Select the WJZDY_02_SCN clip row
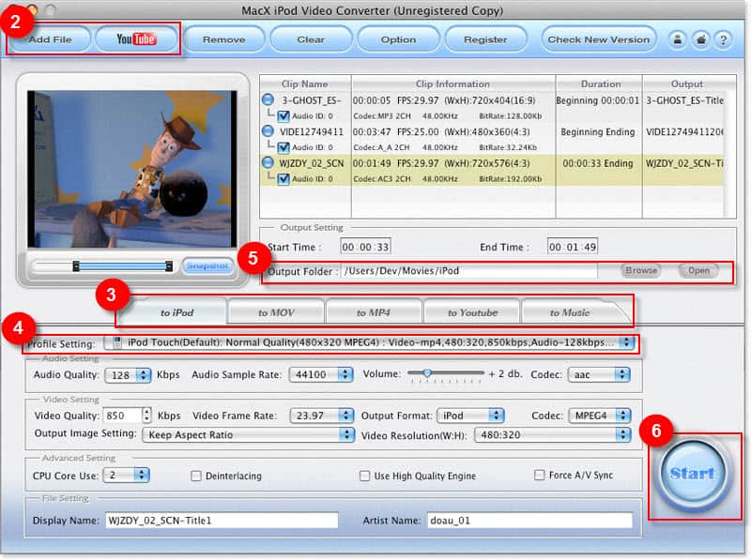Screen dimensions: 751x560 pyautogui.click(x=491, y=163)
